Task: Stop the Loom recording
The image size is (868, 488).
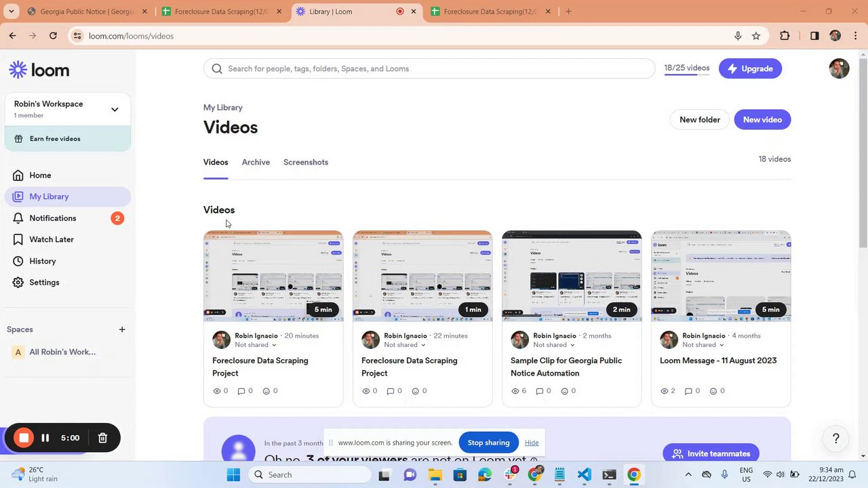Action: pos(24,438)
